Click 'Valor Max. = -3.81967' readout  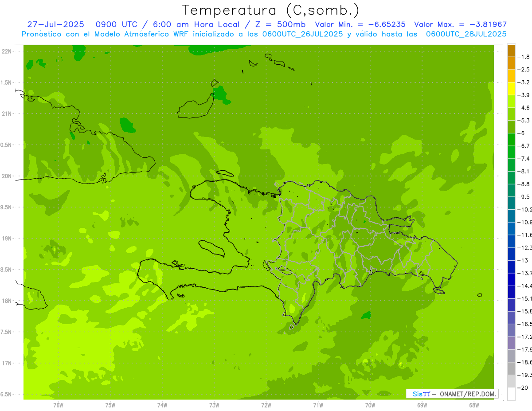point(460,25)
